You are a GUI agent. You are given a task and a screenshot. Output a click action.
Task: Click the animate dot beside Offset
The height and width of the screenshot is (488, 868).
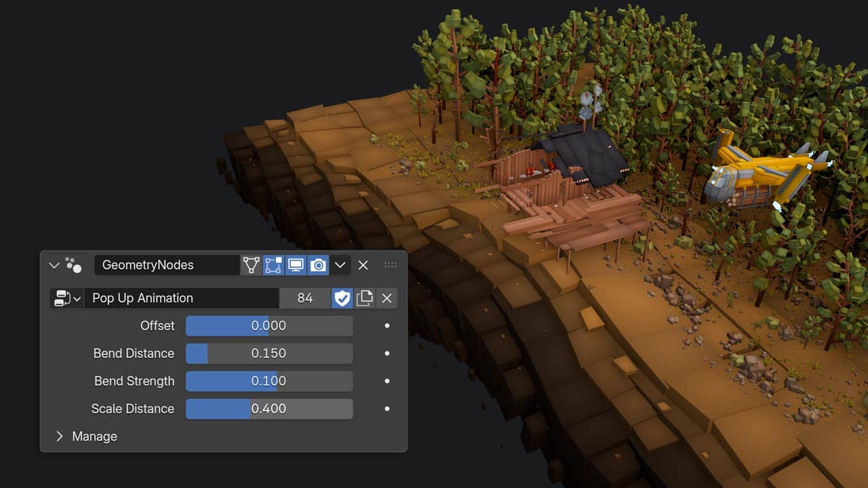(387, 326)
